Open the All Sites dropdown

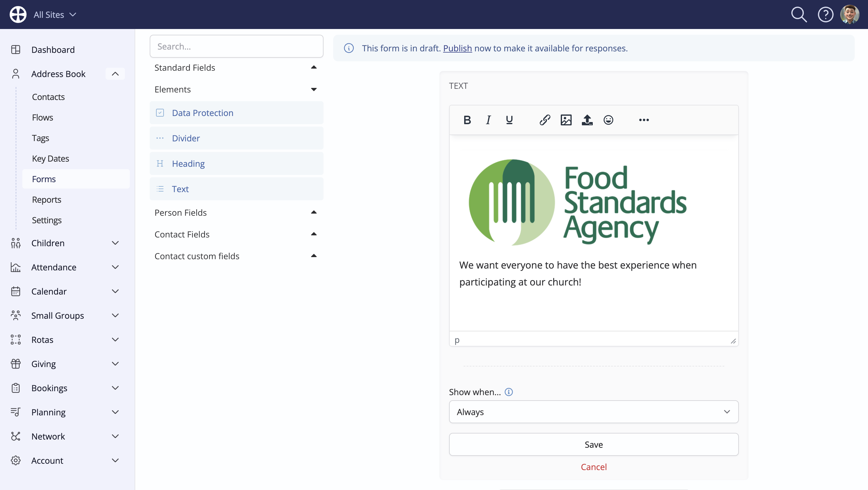pos(55,15)
